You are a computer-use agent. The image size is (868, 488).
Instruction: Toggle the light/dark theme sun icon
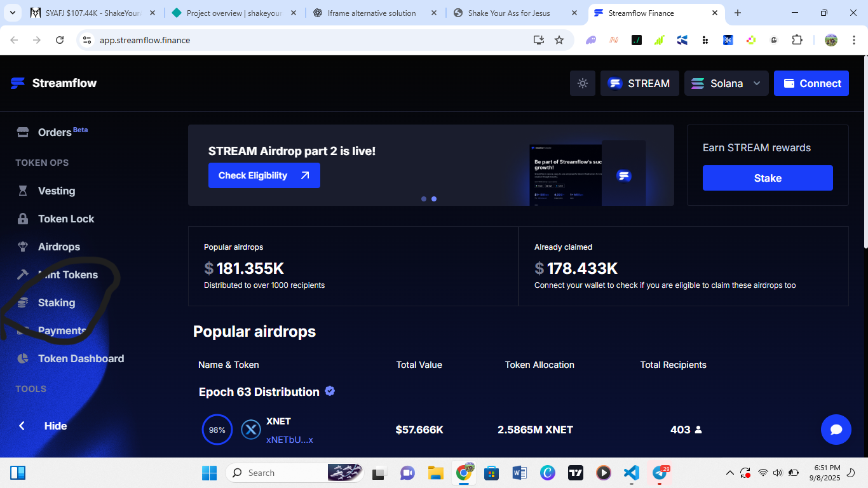tap(582, 83)
